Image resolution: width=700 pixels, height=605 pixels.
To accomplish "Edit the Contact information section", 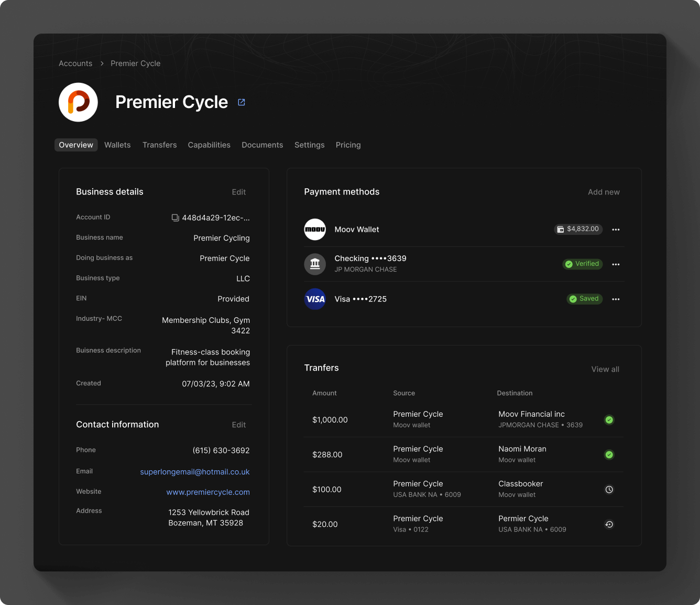I will (x=239, y=425).
